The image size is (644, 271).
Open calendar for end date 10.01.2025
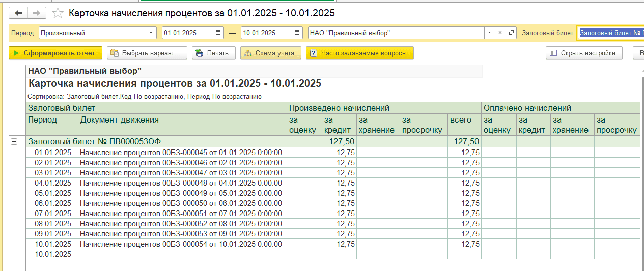[x=297, y=33]
